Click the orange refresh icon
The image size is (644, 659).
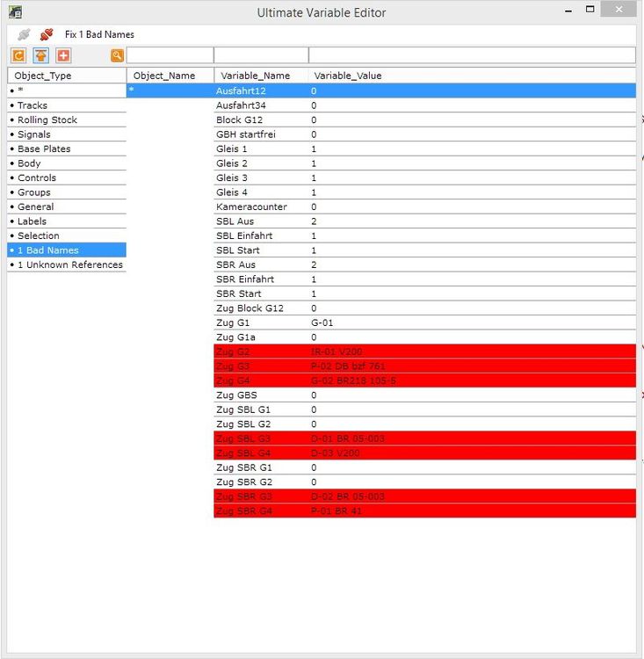pos(18,55)
